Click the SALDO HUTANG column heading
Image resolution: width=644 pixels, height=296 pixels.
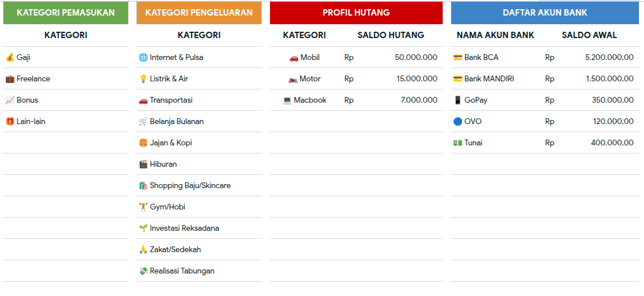[391, 35]
